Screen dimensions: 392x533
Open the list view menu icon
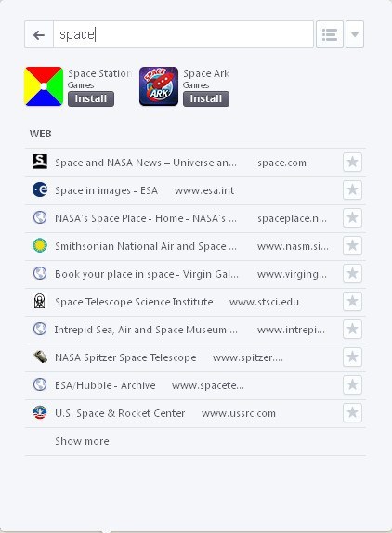pyautogui.click(x=330, y=34)
